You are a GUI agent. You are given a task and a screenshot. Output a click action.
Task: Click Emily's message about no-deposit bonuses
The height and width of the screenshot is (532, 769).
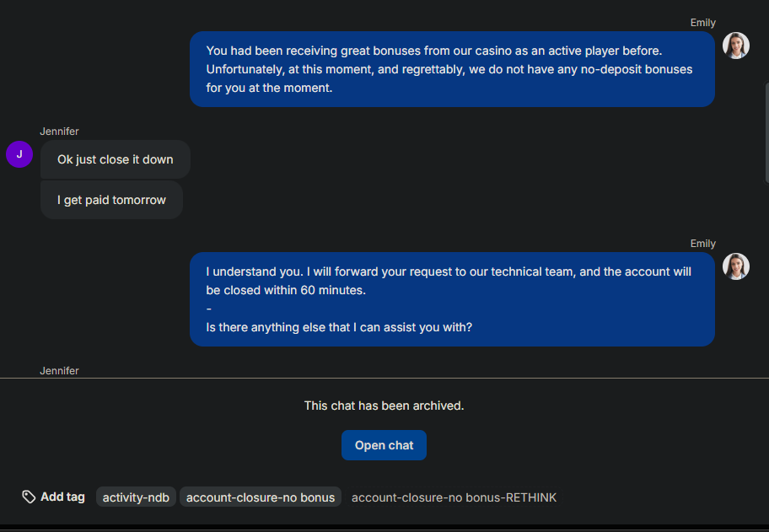pyautogui.click(x=452, y=69)
